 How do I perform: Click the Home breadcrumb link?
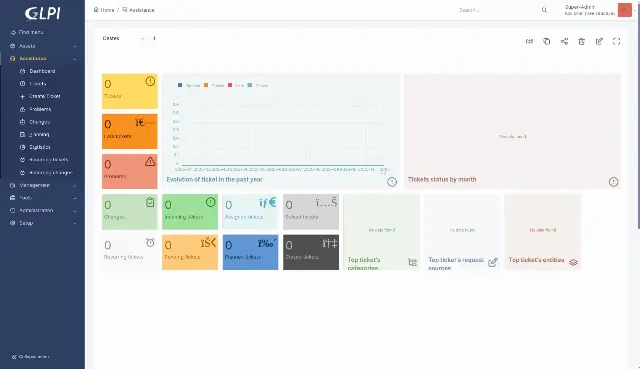[104, 10]
